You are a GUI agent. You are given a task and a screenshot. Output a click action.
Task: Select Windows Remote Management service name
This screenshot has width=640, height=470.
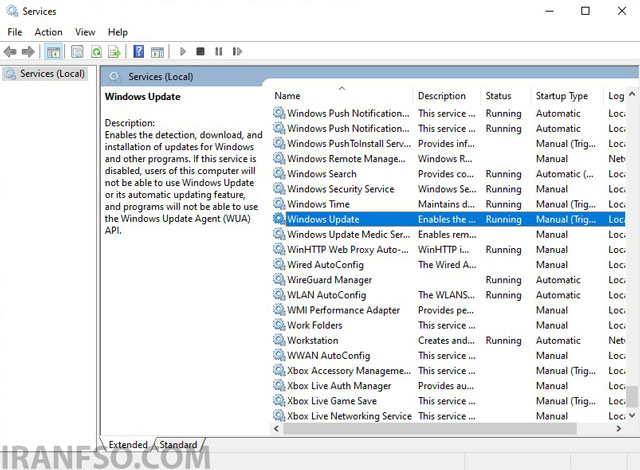(x=346, y=159)
